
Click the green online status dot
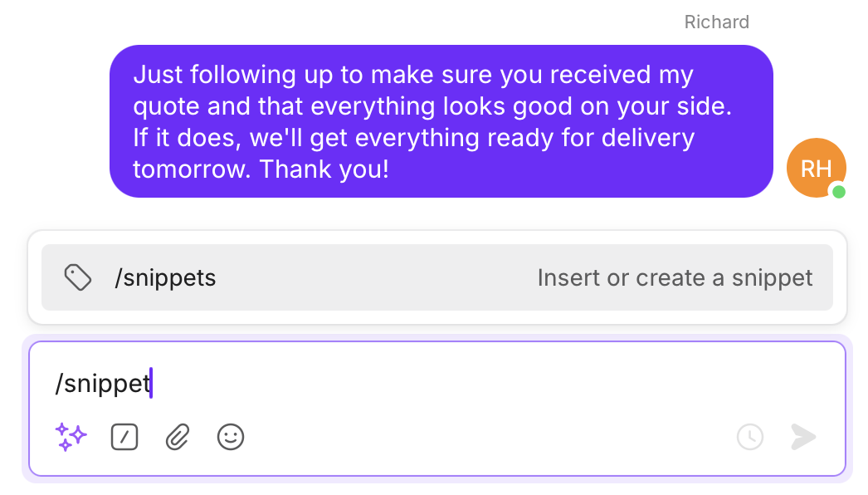click(840, 193)
